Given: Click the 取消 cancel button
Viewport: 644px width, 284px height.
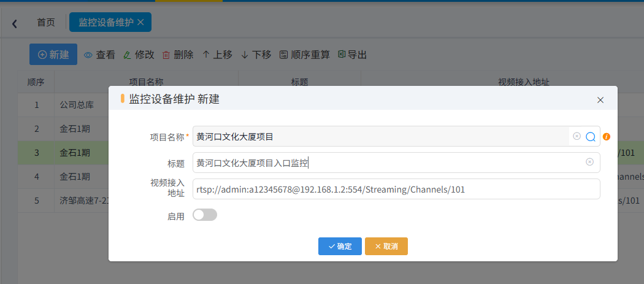Looking at the screenshot, I should pos(386,246).
